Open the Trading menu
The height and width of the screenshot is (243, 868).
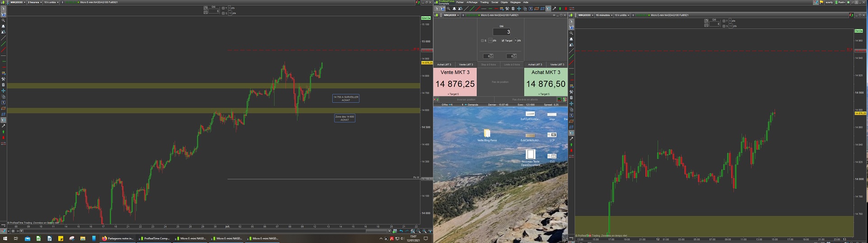click(484, 2)
